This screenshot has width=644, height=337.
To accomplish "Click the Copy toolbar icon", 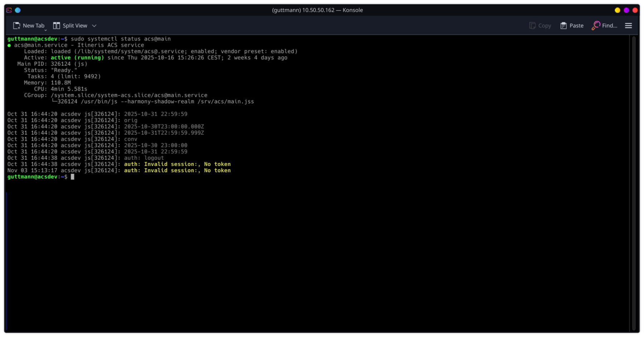I will point(532,25).
